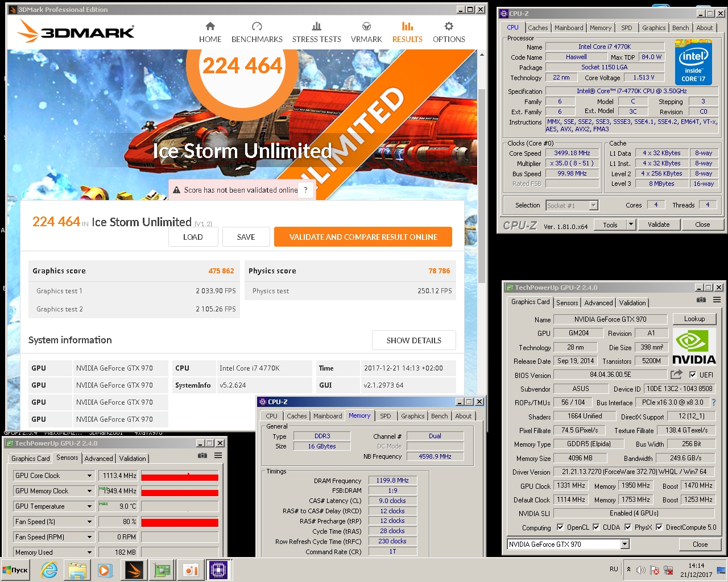
Task: Expand Fan Speed (RPM) sensor dropdown
Action: (x=89, y=537)
